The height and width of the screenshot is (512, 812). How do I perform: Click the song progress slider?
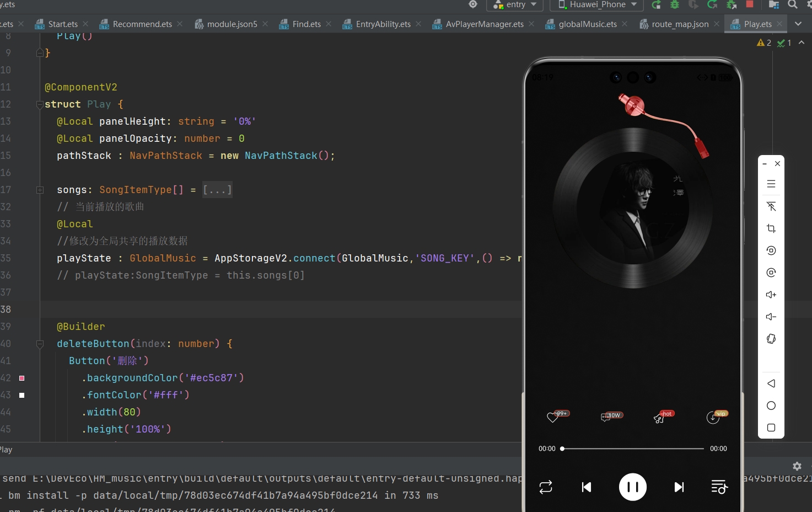[x=632, y=449]
